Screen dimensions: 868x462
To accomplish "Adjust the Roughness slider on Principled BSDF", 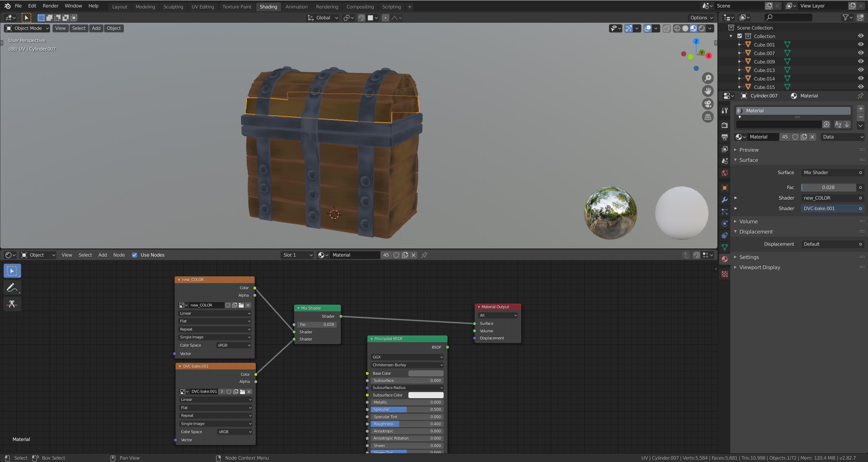I will 407,424.
